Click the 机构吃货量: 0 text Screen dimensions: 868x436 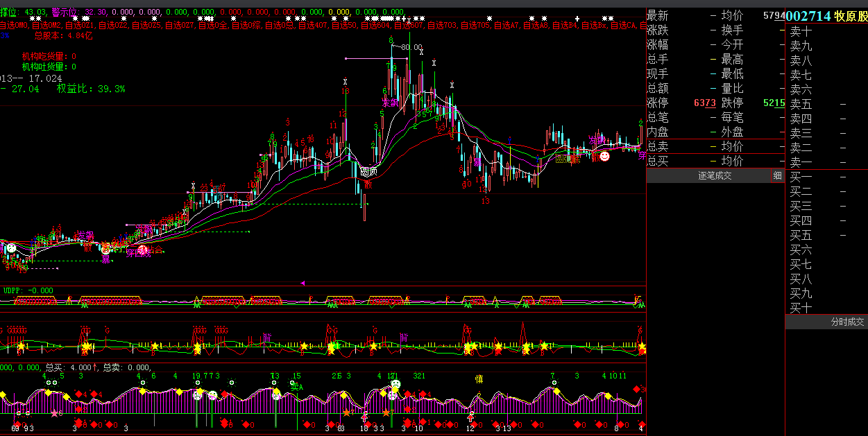point(49,56)
